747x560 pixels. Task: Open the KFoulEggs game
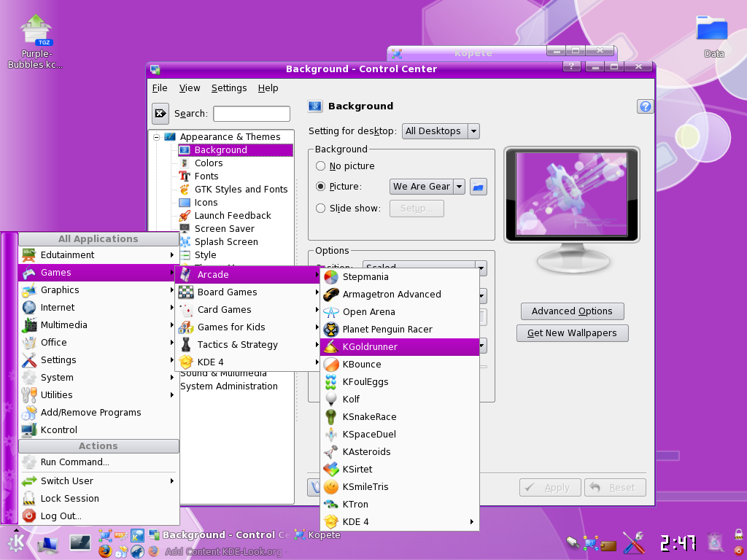click(x=400, y=382)
